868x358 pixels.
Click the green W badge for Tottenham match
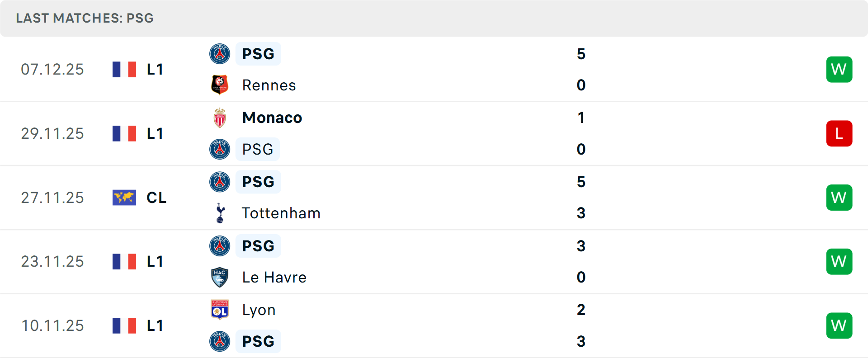point(839,198)
